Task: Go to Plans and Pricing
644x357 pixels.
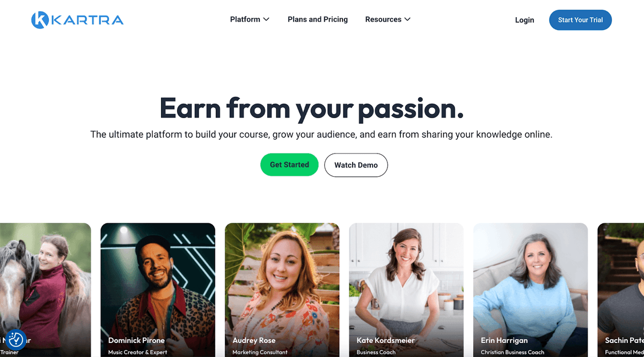Action: point(318,19)
